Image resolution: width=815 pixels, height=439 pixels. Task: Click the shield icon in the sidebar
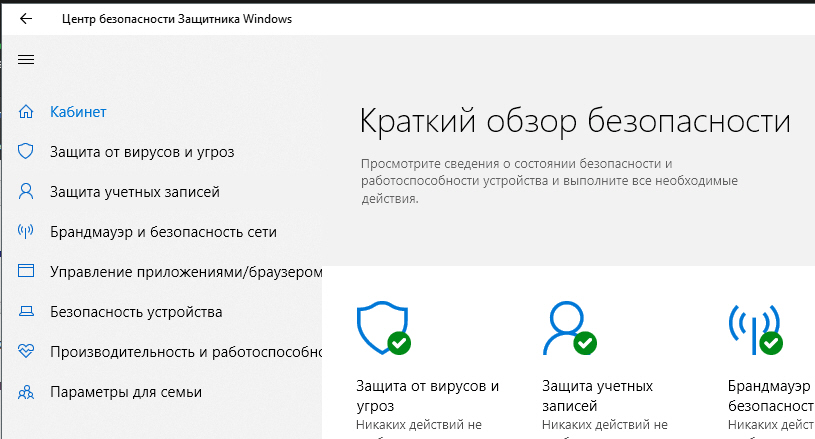[x=25, y=151]
